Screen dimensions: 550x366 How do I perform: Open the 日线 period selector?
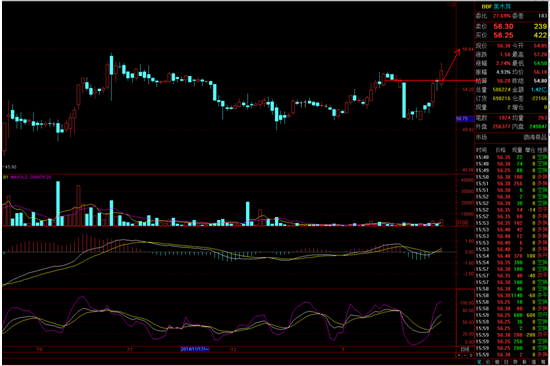click(465, 350)
